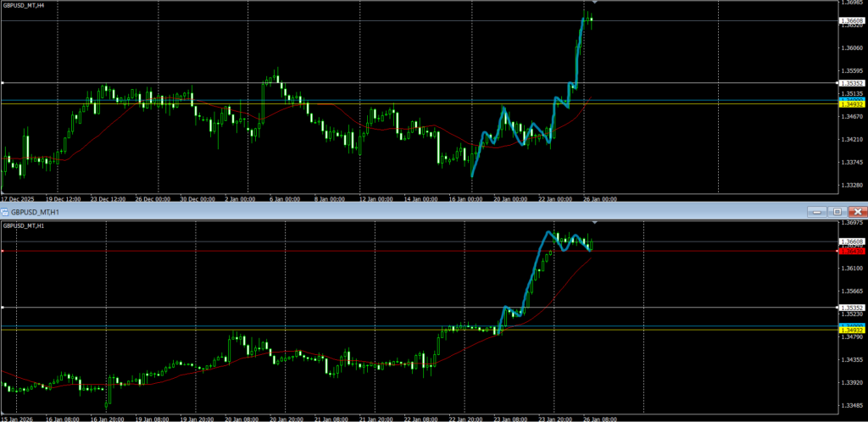Viewport: 868px width, 422px height.
Task: Click the white 1.35352 level label on H1 chart
Action: pyautogui.click(x=852, y=308)
